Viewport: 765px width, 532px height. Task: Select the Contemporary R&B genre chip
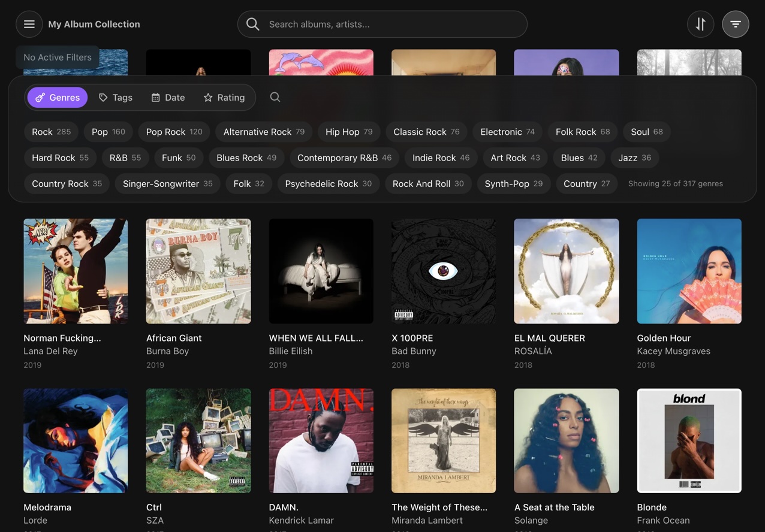[344, 158]
